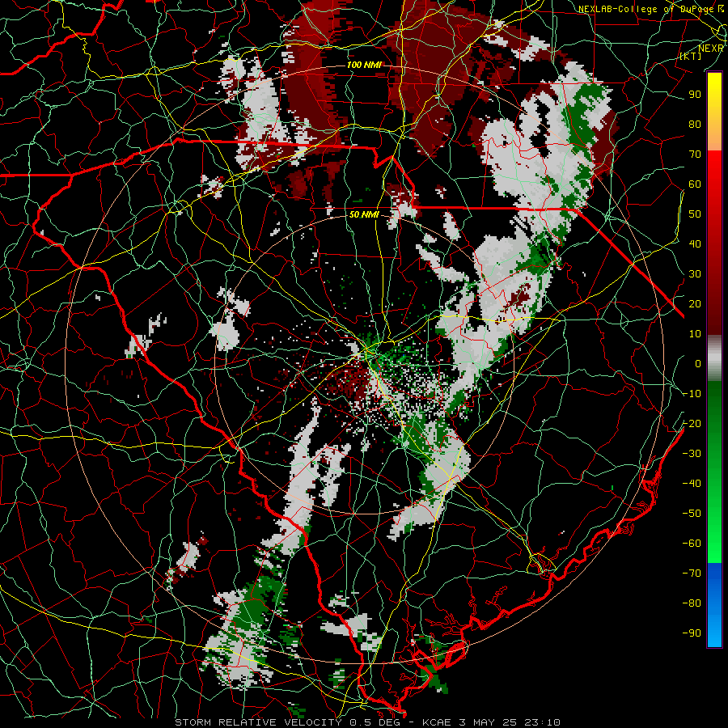This screenshot has width=728, height=728.
Task: Click the 40 value on velocity scale
Action: coord(695,243)
